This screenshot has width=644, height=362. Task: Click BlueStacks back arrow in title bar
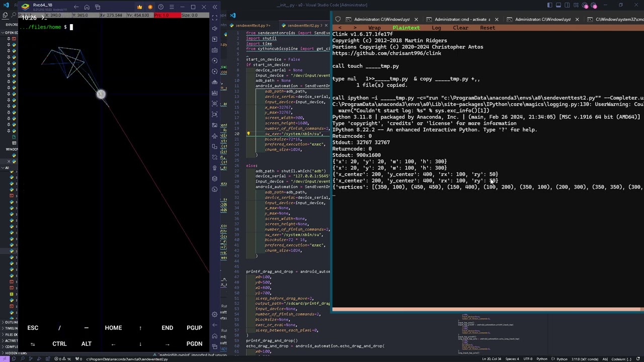pos(76,7)
